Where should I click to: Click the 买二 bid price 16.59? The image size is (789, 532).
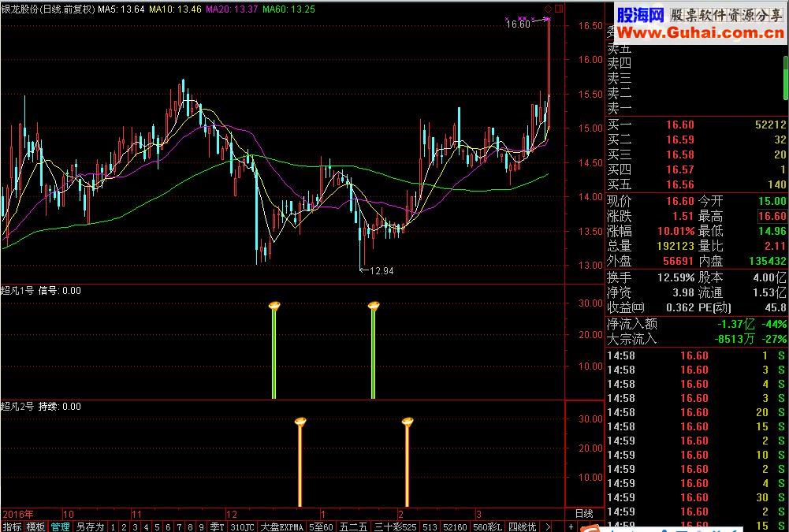[680, 140]
